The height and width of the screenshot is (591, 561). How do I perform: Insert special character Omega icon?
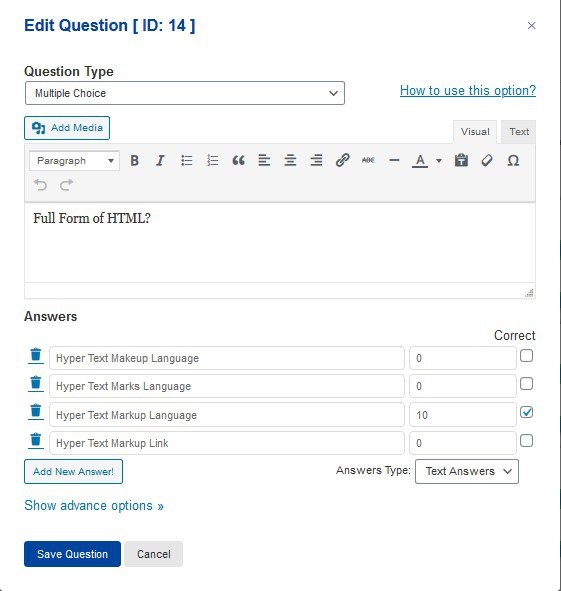click(x=513, y=161)
